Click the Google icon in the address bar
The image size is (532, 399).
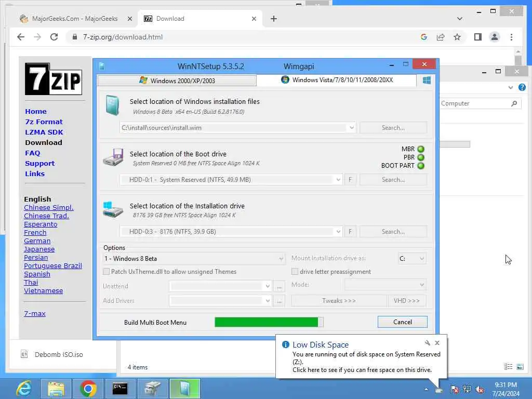pos(424,37)
